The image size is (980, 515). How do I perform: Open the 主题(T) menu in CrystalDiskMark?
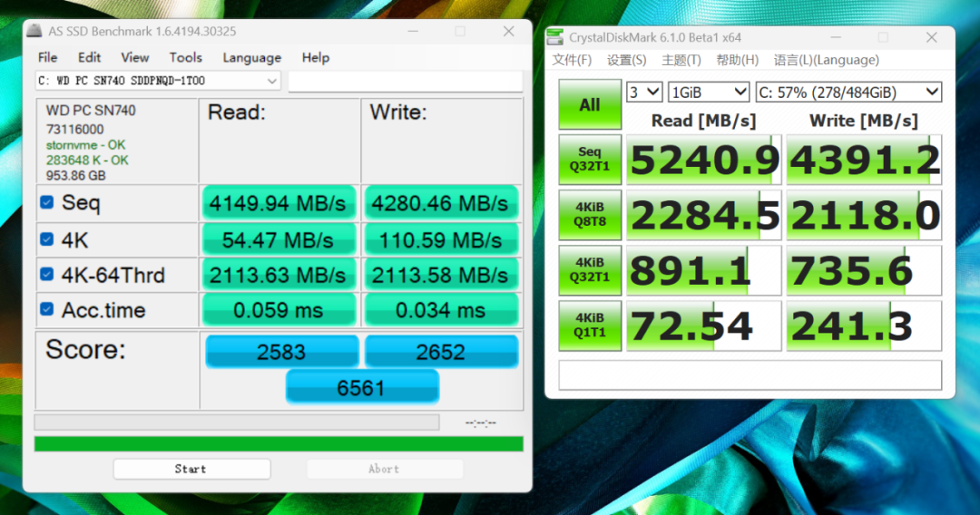681,60
